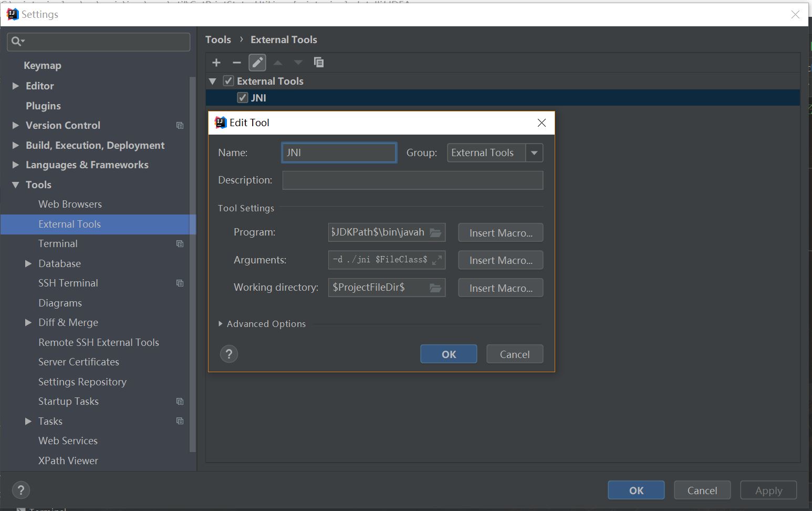812x511 pixels.
Task: Expand the Database node
Action: [x=28, y=263]
